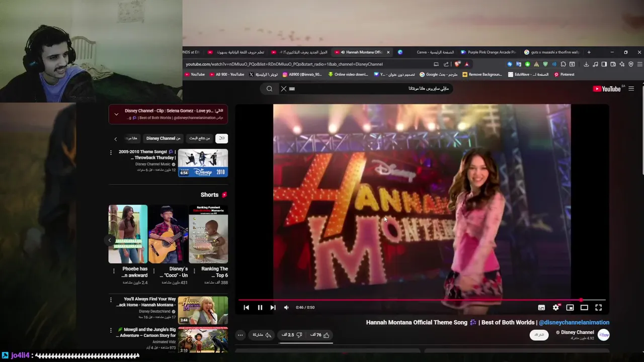This screenshot has width=644, height=362.
Task: Subscribe to Disney Channel
Action: [x=539, y=335]
